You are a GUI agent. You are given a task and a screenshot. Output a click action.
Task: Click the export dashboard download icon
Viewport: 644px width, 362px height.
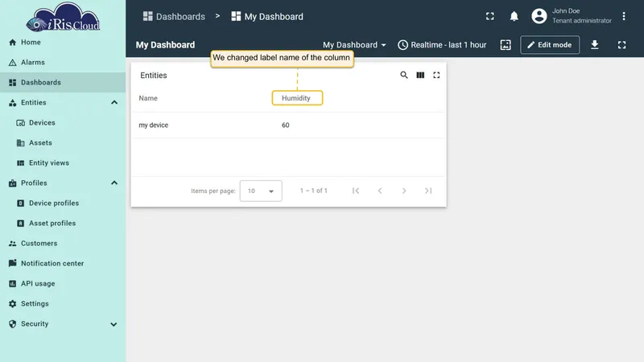(x=594, y=45)
